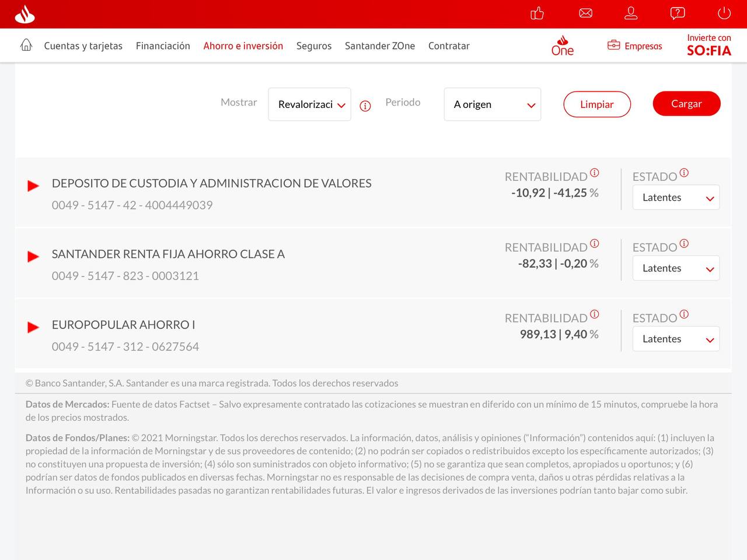Open the thumbs-up feedback icon
The height and width of the screenshot is (560, 747).
pos(537,13)
